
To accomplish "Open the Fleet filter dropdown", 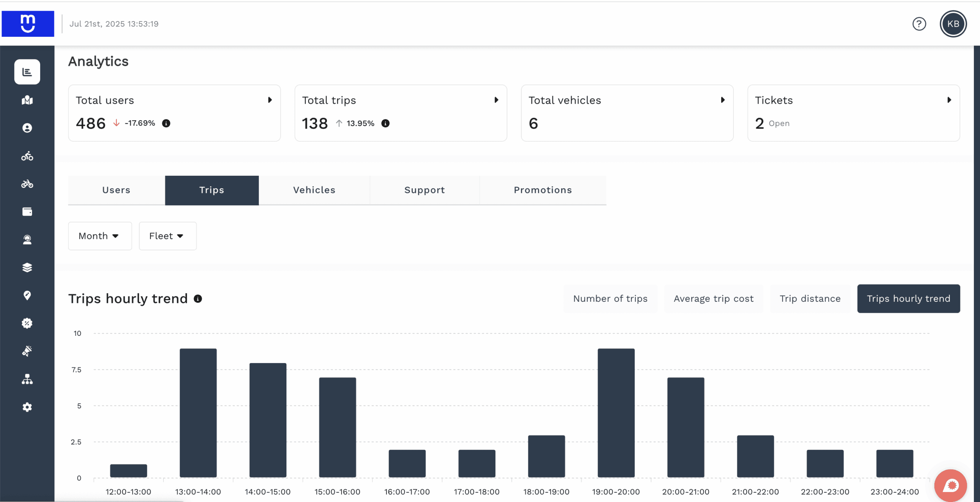I will coord(168,236).
